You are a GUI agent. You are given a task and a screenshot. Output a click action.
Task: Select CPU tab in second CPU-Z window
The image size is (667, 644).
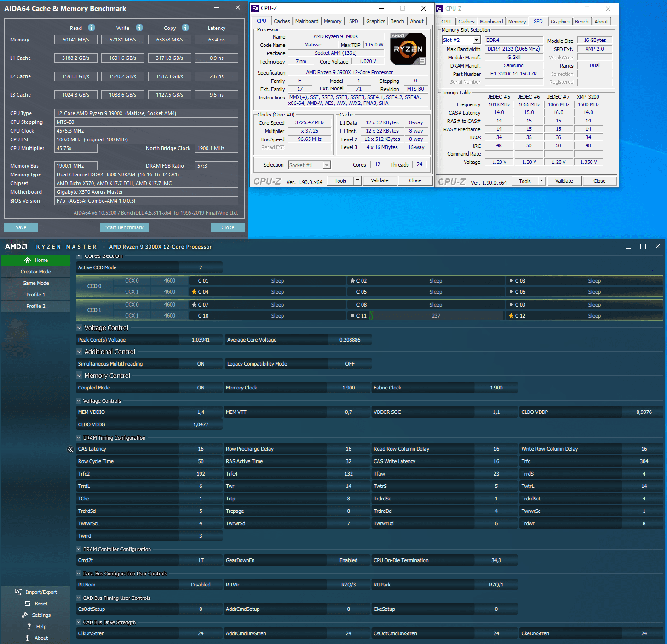[x=446, y=22]
